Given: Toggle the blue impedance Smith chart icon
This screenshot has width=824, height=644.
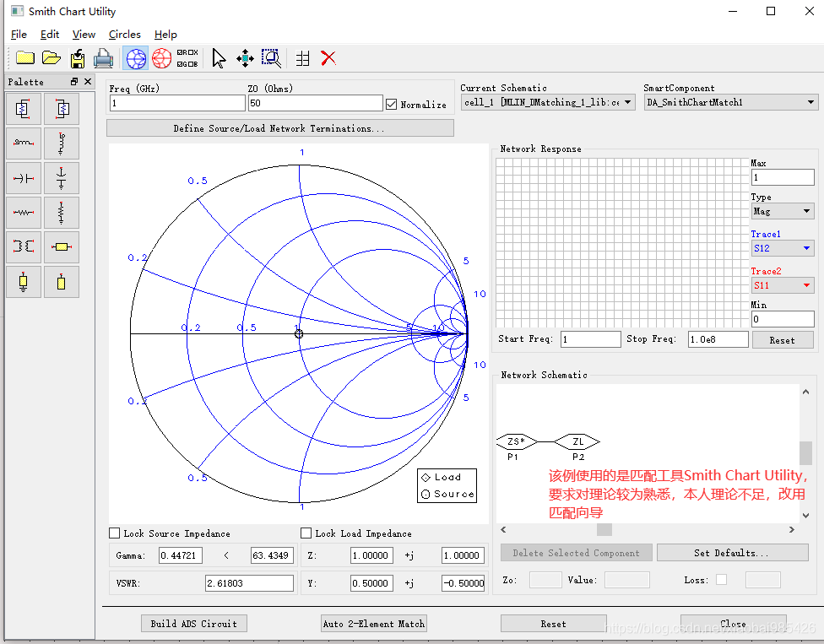Looking at the screenshot, I should (136, 58).
